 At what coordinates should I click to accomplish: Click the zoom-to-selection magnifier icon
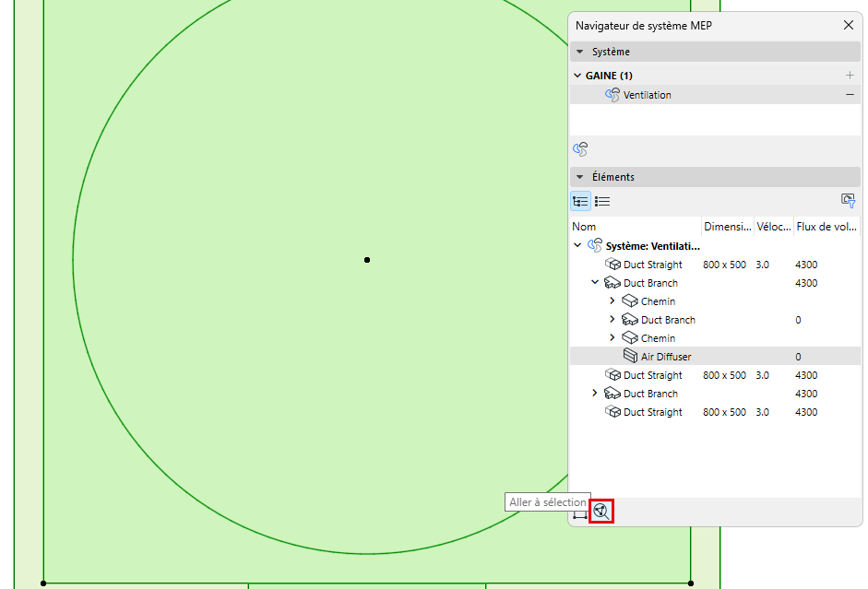pos(601,511)
